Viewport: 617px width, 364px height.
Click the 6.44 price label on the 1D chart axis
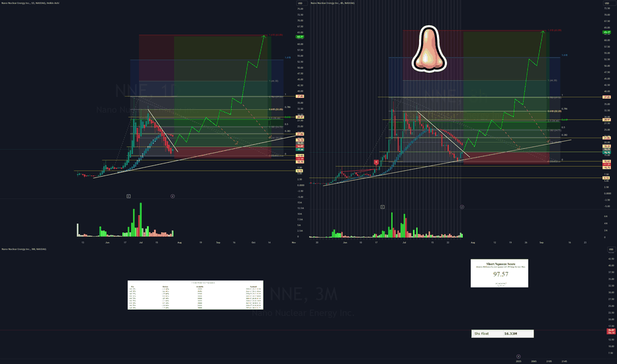point(299,171)
